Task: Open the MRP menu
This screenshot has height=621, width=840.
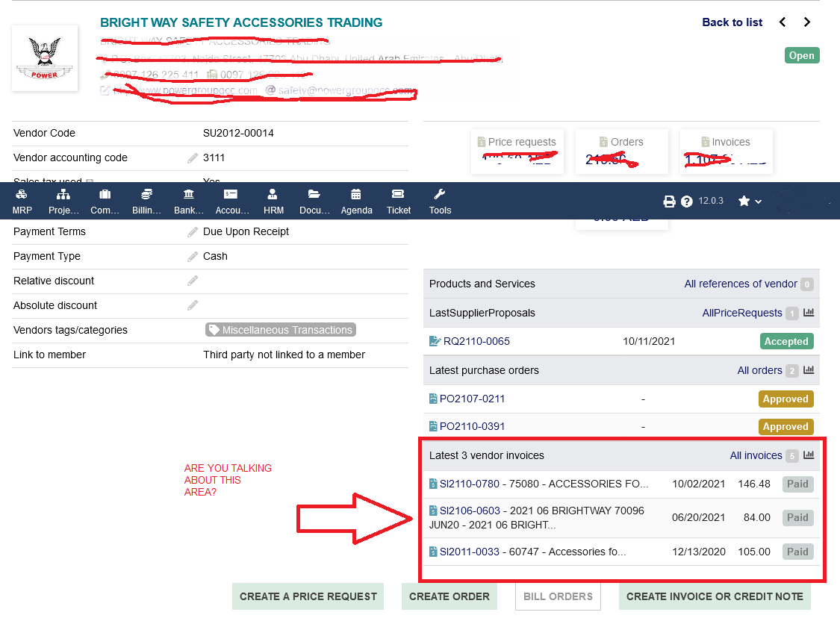Action: (22, 202)
